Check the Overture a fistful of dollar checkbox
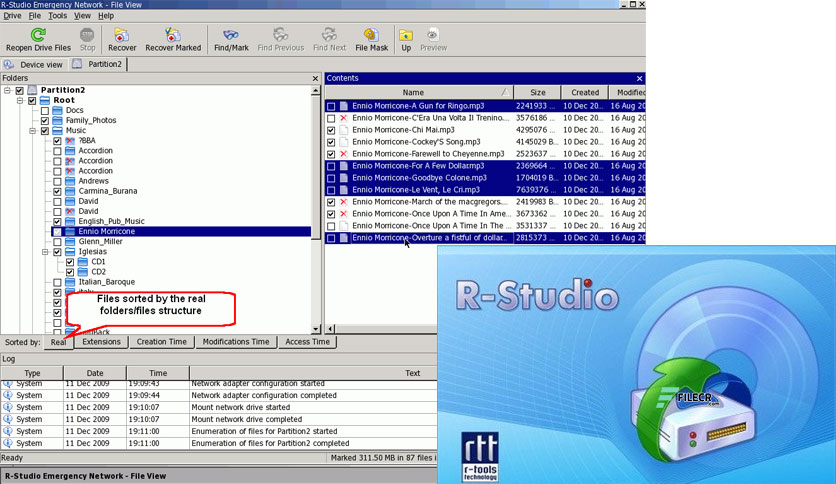 pos(331,238)
